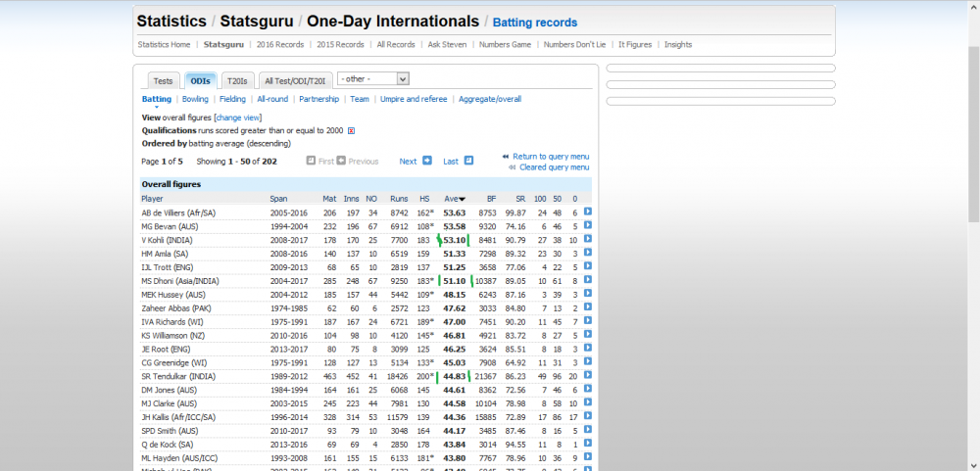Image resolution: width=980 pixels, height=471 pixels.
Task: Sort table by 100 column
Action: (540, 199)
